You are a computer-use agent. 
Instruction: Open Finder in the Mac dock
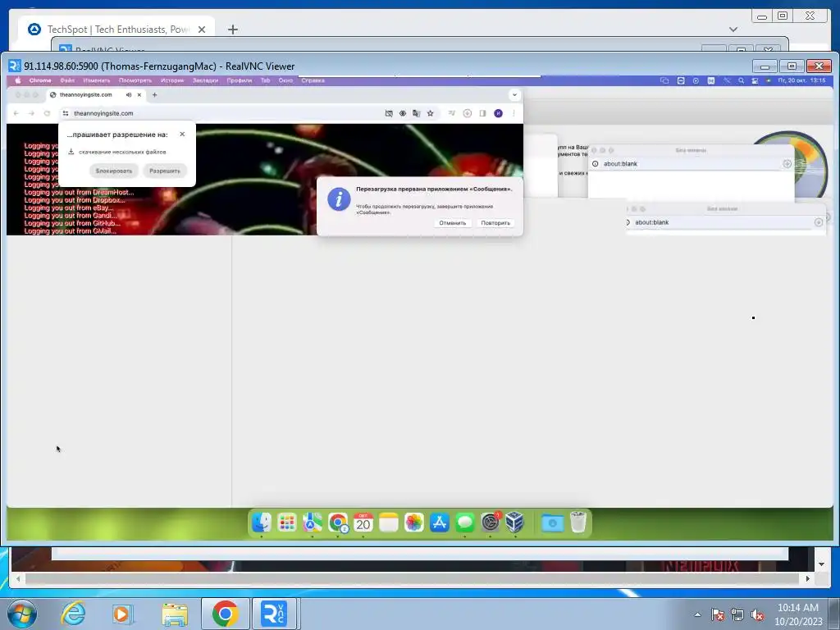point(262,523)
